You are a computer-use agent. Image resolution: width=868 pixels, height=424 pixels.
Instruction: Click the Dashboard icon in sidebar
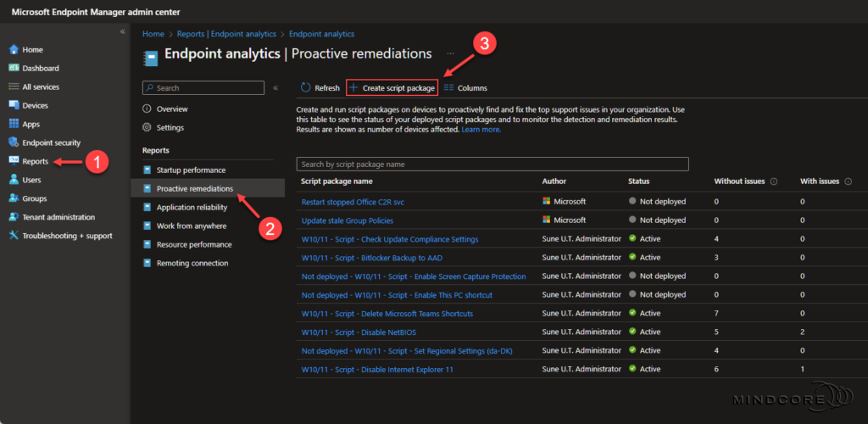pos(14,68)
